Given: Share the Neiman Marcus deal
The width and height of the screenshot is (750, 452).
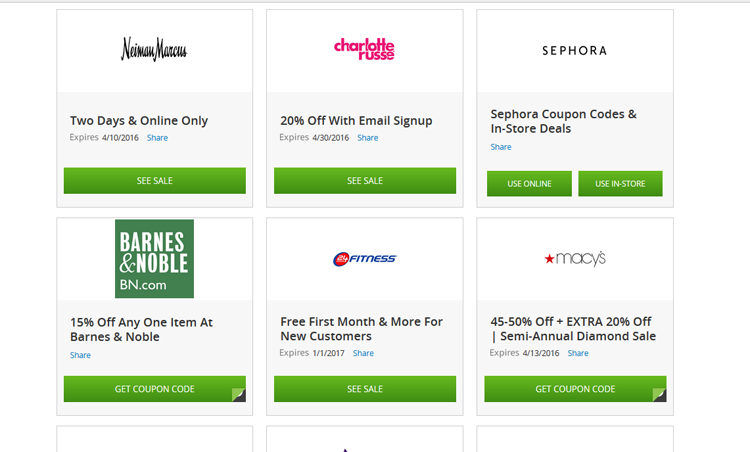Looking at the screenshot, I should coord(157,138).
